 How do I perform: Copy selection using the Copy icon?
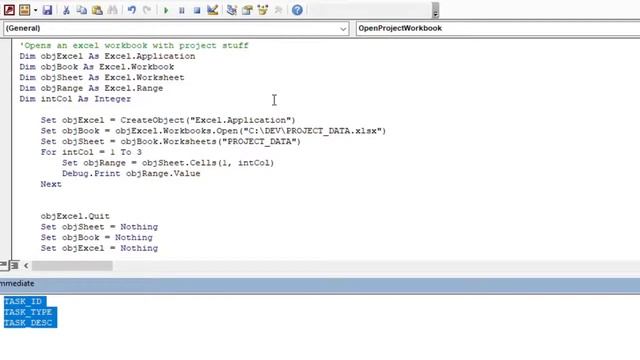pyautogui.click(x=82, y=10)
